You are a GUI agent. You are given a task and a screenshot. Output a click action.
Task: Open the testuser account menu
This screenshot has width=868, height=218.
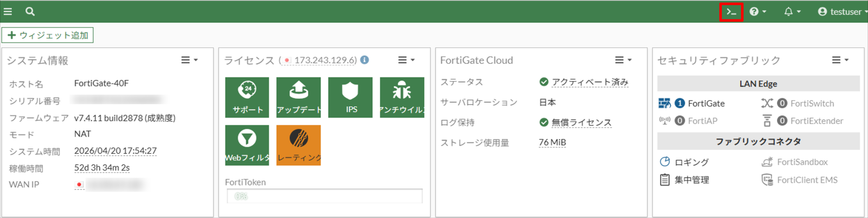(x=842, y=12)
